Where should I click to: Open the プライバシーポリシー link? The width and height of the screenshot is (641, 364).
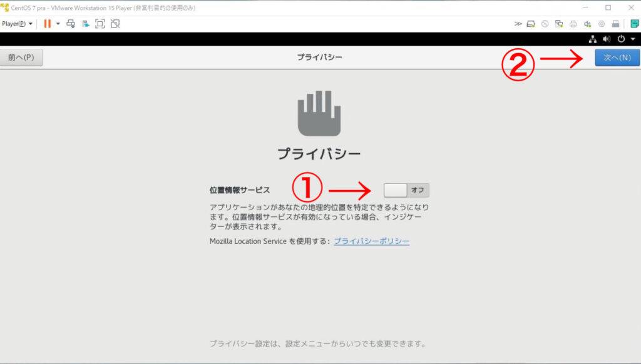(372, 241)
